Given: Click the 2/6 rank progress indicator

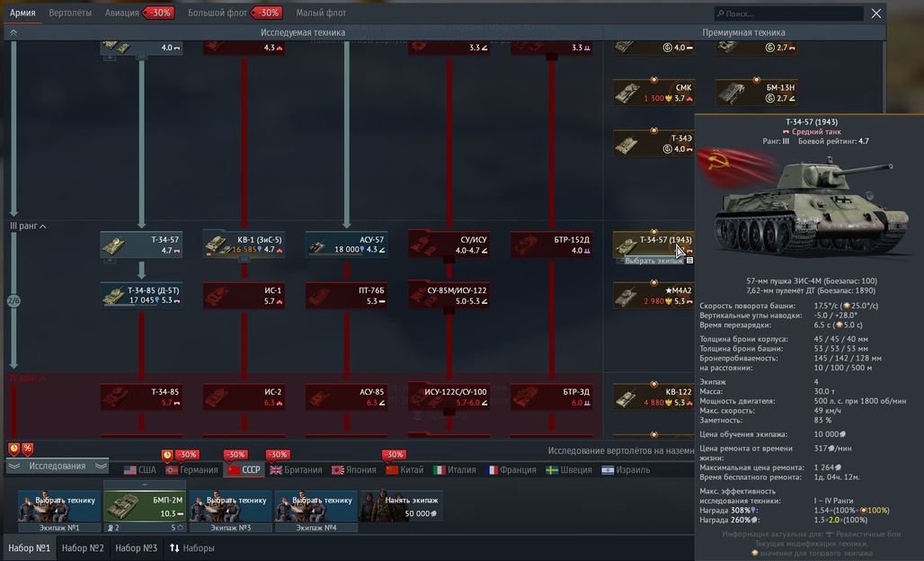Looking at the screenshot, I should 13,300.
